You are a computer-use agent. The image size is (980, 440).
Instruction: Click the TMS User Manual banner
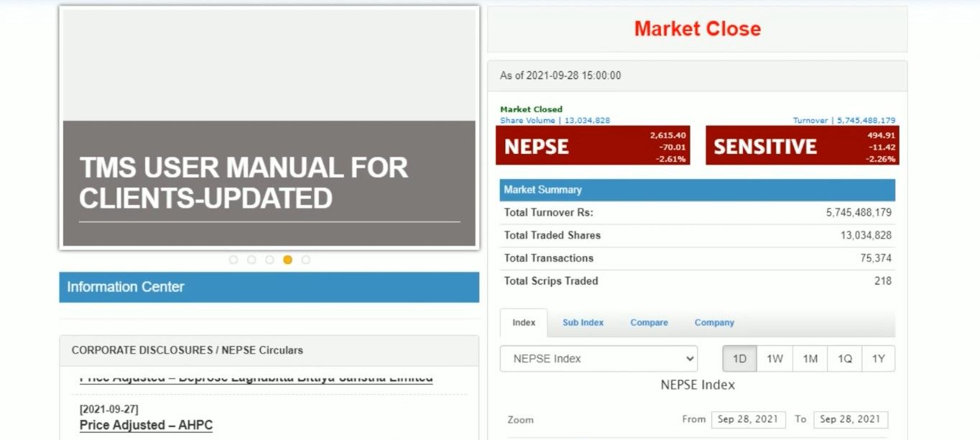tap(269, 183)
